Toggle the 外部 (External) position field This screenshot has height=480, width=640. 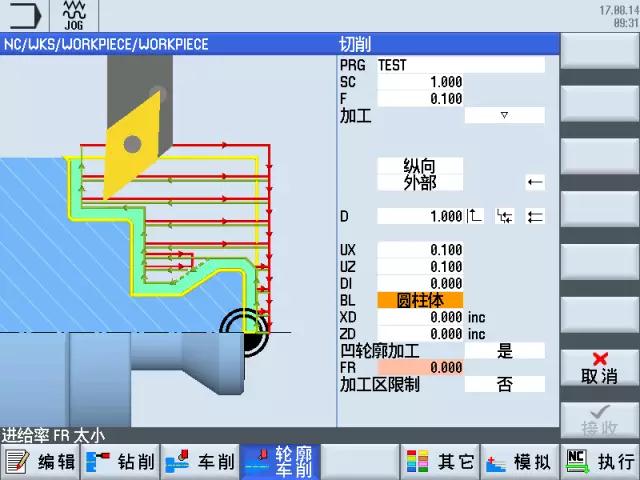pos(419,183)
